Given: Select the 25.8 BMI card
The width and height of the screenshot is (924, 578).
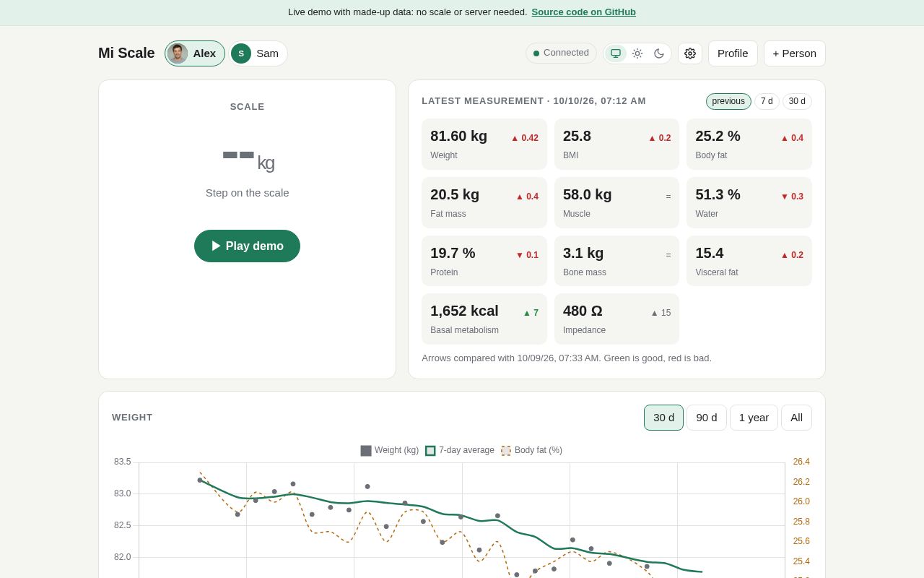Looking at the screenshot, I should (x=616, y=144).
